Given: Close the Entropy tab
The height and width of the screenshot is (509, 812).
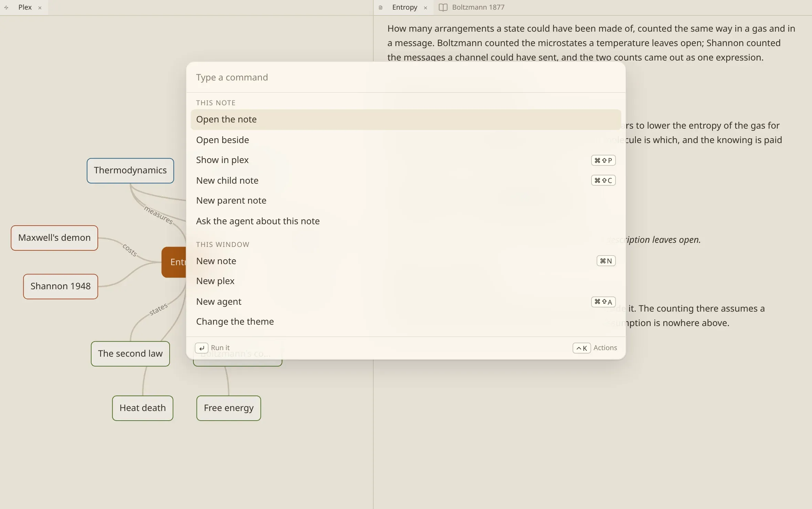Looking at the screenshot, I should click(426, 8).
